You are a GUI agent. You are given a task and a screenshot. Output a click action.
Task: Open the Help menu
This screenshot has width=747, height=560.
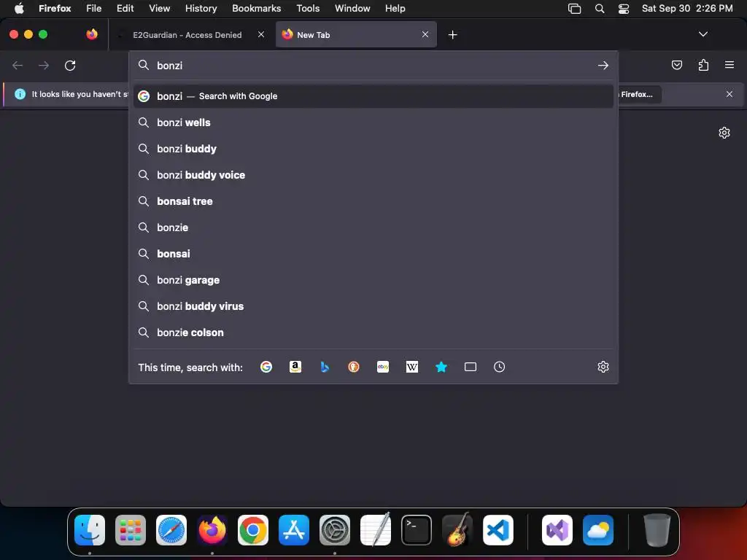click(x=395, y=8)
